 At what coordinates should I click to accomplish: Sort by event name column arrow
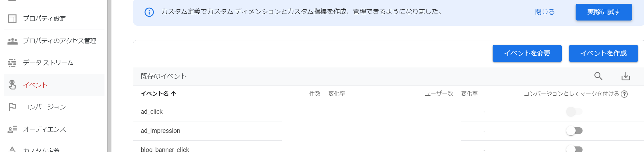pos(174,94)
